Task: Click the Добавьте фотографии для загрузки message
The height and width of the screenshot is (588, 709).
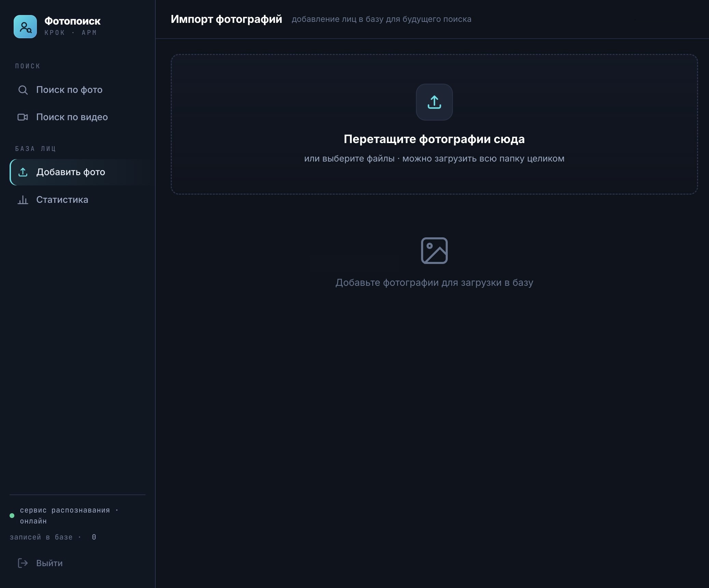Action: (434, 283)
